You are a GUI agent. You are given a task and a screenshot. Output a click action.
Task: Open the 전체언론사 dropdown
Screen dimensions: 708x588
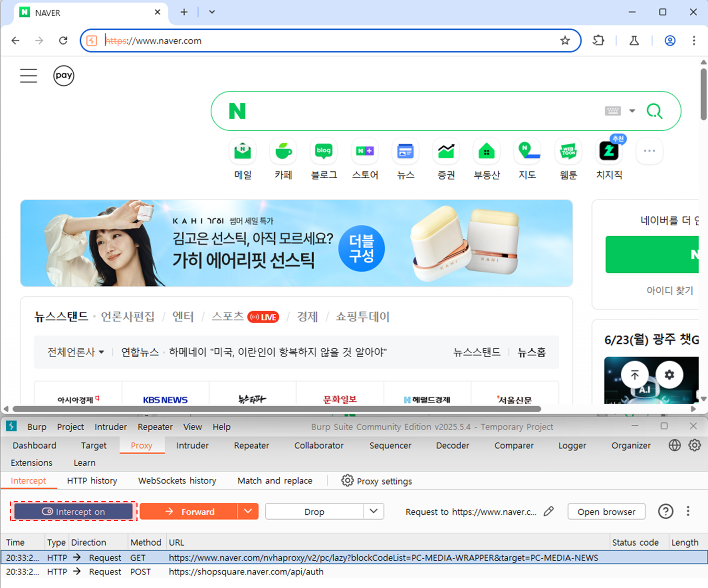click(76, 352)
